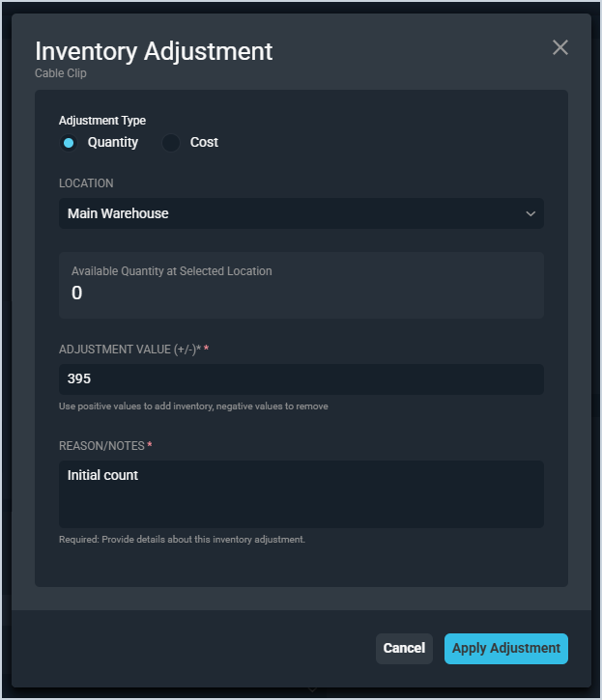Click the LOCATION field label

click(x=86, y=183)
